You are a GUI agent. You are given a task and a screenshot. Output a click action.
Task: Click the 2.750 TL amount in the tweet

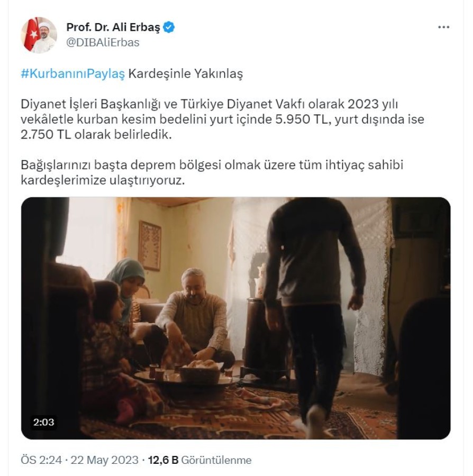click(x=46, y=134)
